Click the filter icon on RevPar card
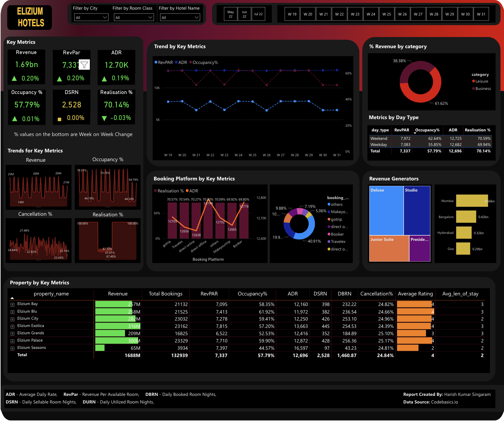 84,65
